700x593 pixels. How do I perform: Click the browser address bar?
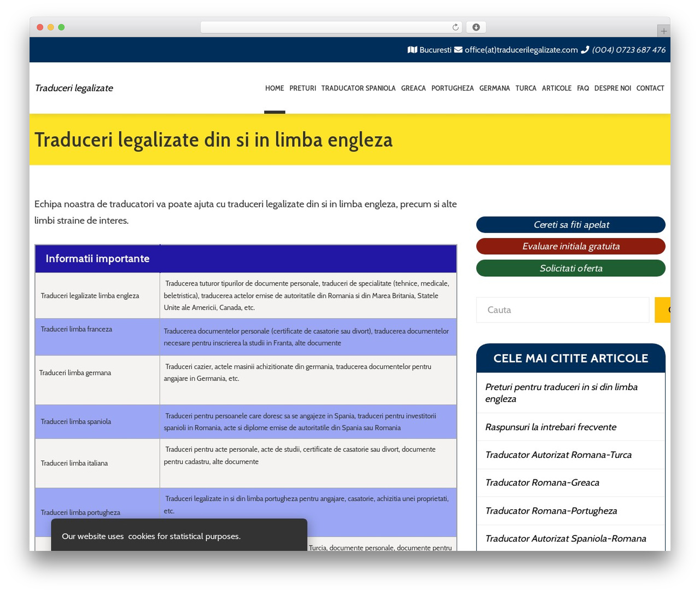click(x=331, y=27)
